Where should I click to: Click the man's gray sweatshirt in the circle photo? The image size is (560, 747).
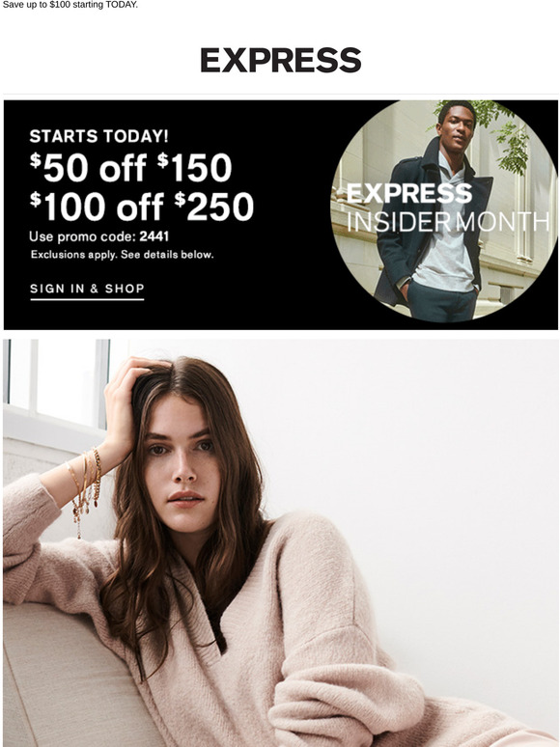tap(443, 255)
